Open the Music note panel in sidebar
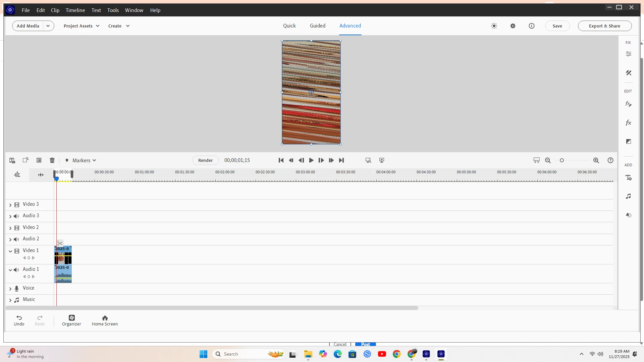644x362 pixels. 628,196
